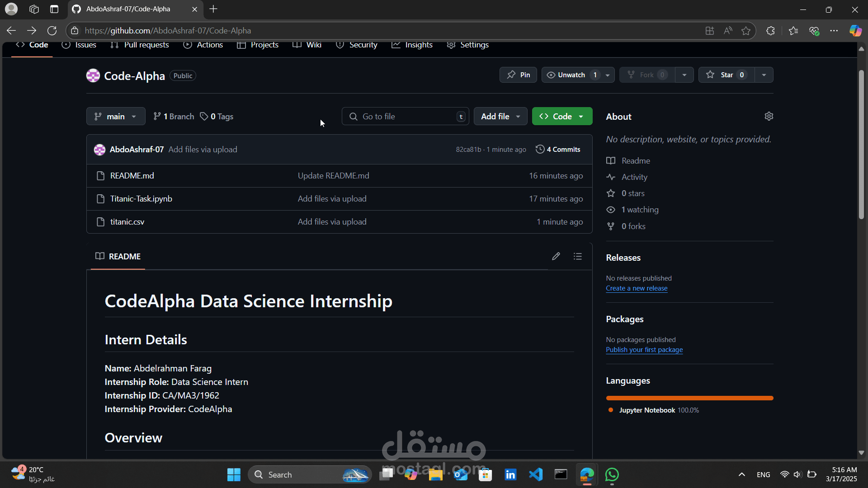The height and width of the screenshot is (488, 868).
Task: Open the 4 Commits history link
Action: pyautogui.click(x=558, y=149)
